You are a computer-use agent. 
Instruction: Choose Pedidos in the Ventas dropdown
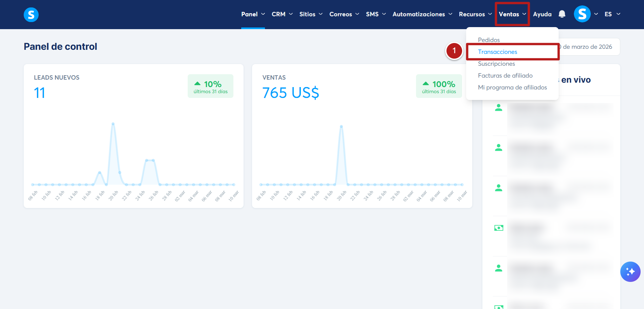[489, 40]
